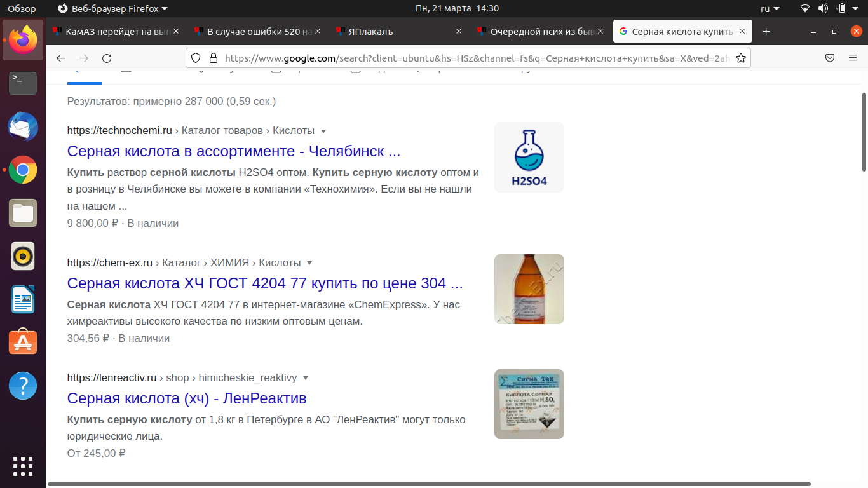Click price text От 245,00 ₽

pos(97,454)
